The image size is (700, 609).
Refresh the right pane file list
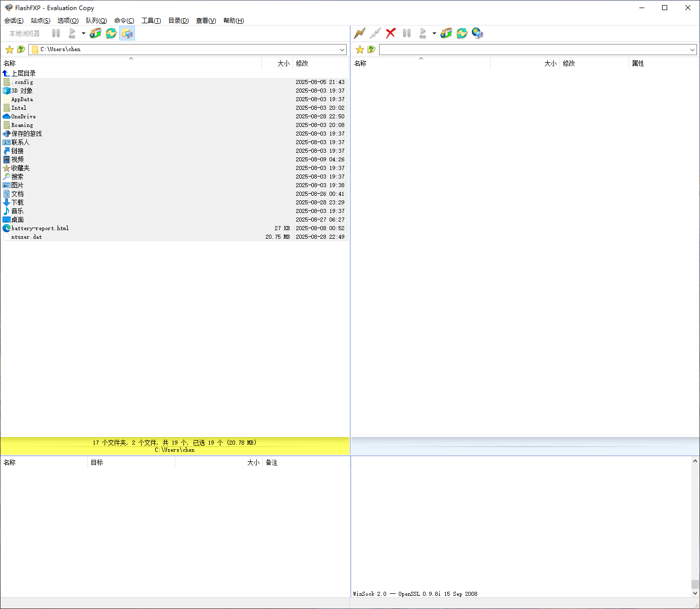pos(461,33)
